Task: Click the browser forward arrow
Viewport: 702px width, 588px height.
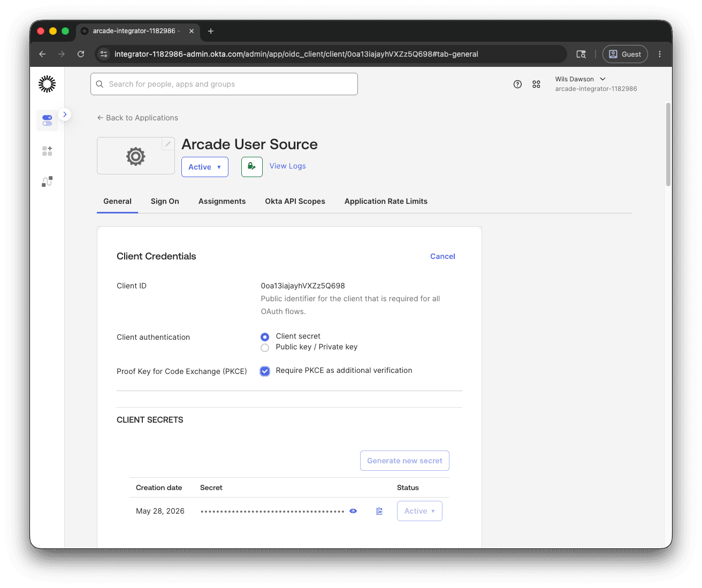Action: [x=62, y=54]
